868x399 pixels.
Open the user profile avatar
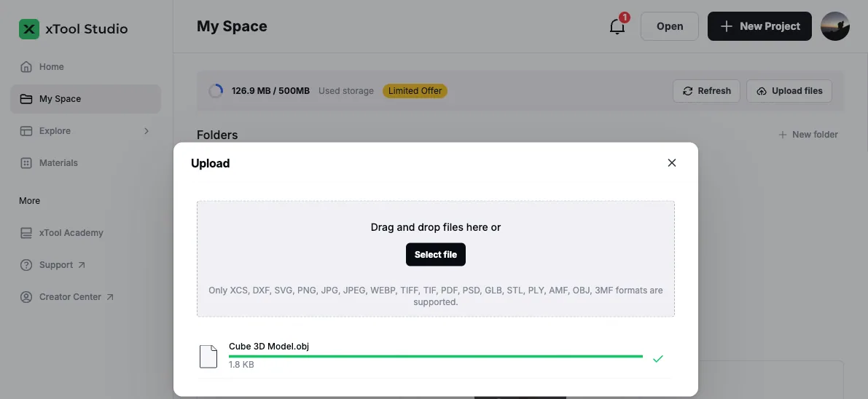pos(834,26)
